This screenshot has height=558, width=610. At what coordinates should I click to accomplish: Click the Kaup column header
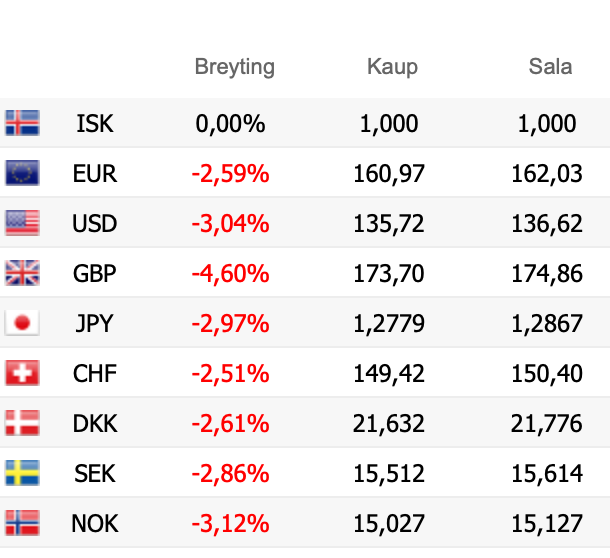coord(392,68)
